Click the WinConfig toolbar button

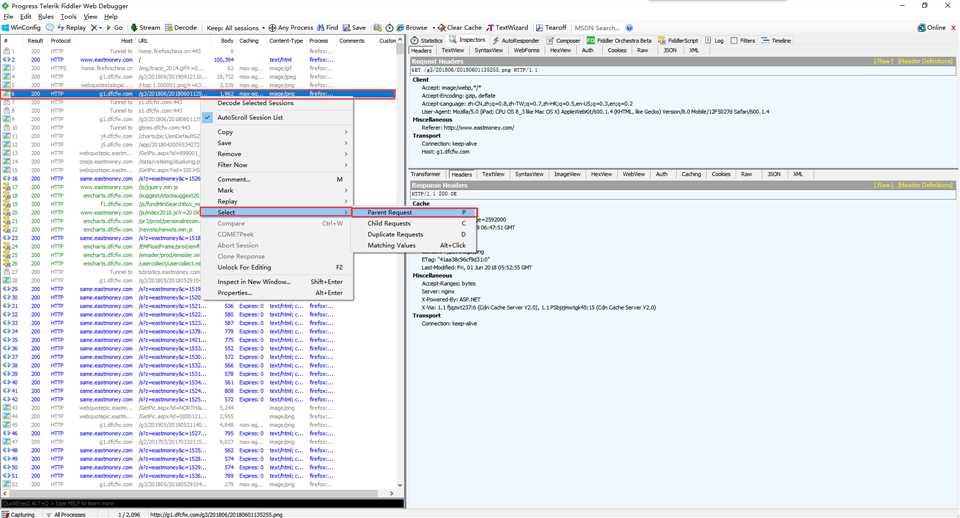click(x=21, y=28)
